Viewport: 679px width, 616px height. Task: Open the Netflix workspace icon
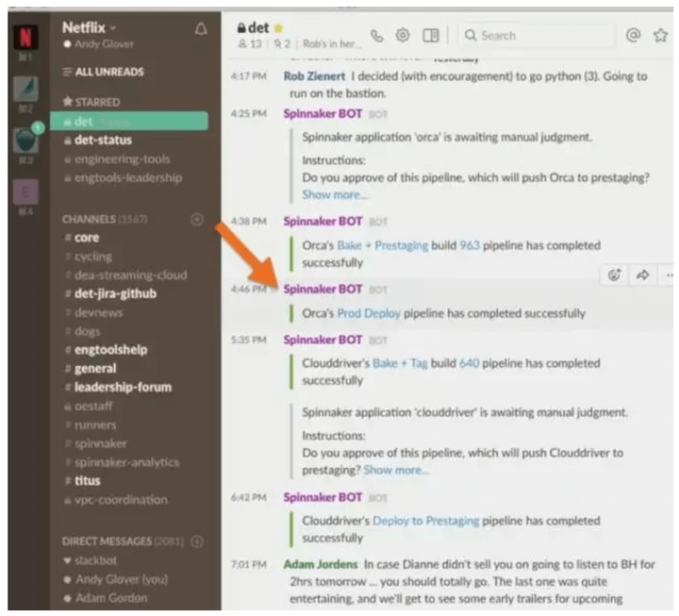[x=25, y=37]
